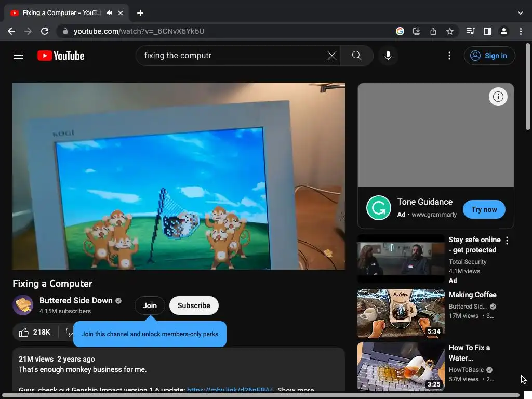Click the 'Fixing a Computer' video title
532x399 pixels.
[x=52, y=283]
